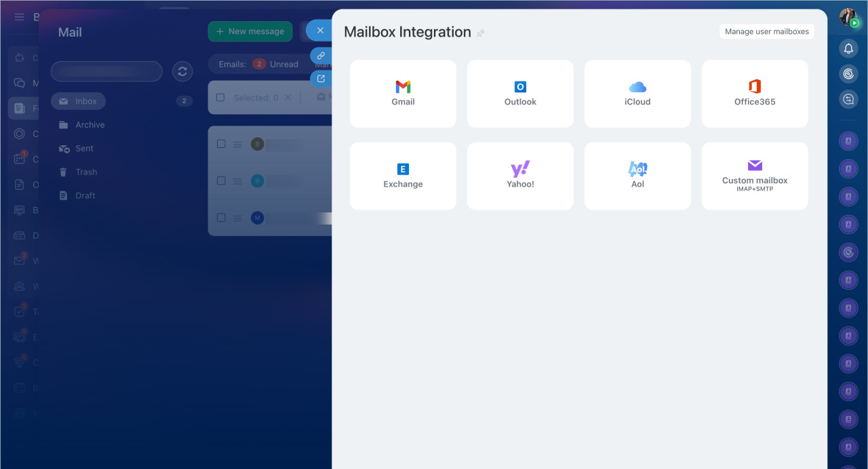Tick the select-all emails checkbox
This screenshot has width=868, height=469.
click(220, 98)
